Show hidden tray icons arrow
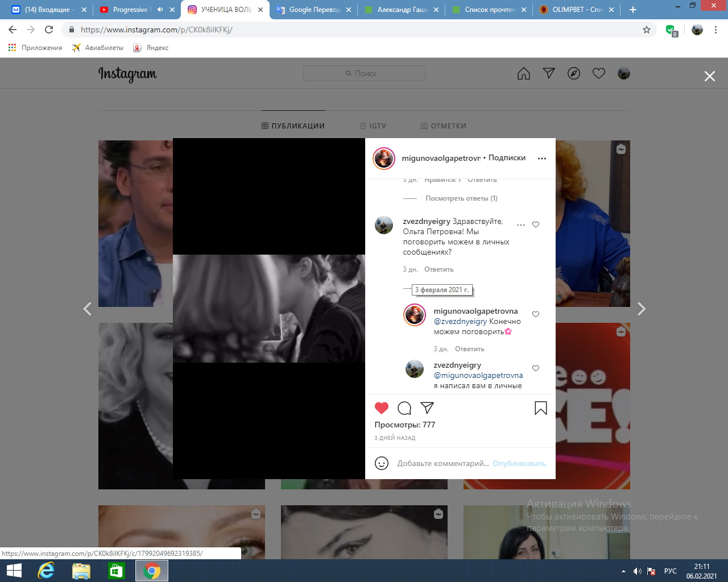 tap(623, 571)
